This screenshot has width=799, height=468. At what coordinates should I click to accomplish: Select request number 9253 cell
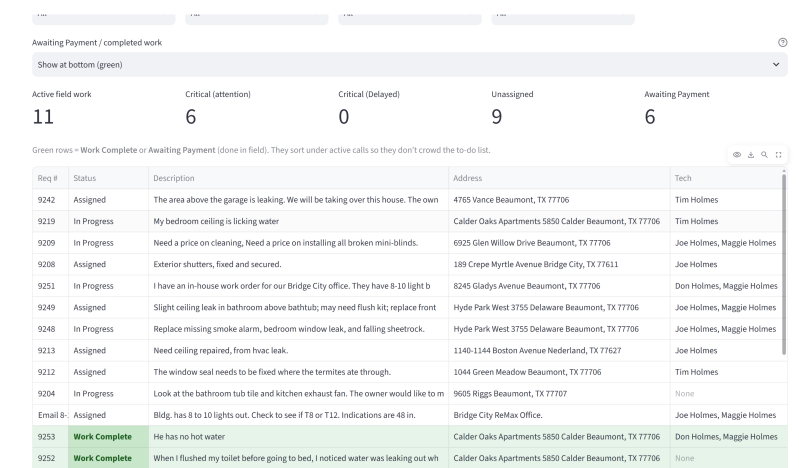point(50,436)
